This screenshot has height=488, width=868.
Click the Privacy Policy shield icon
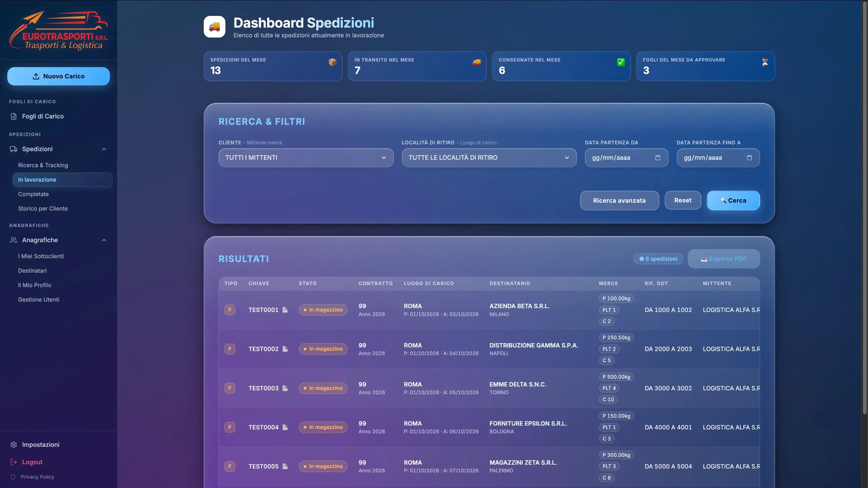(x=13, y=477)
